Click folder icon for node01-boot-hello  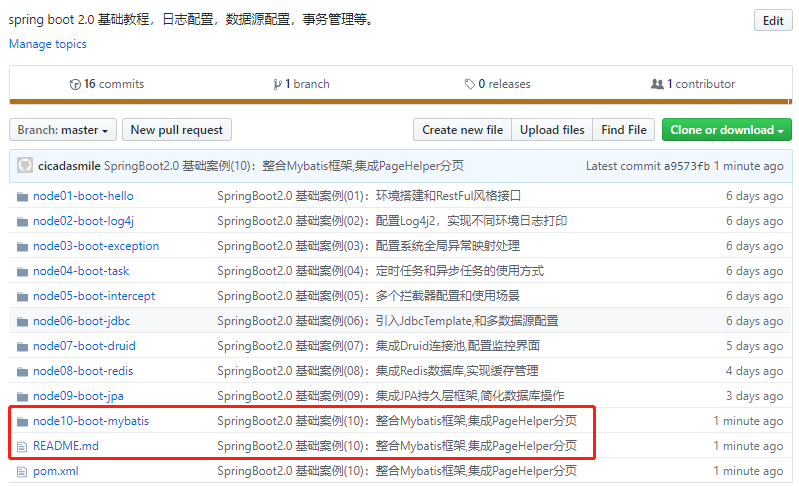[x=22, y=197]
